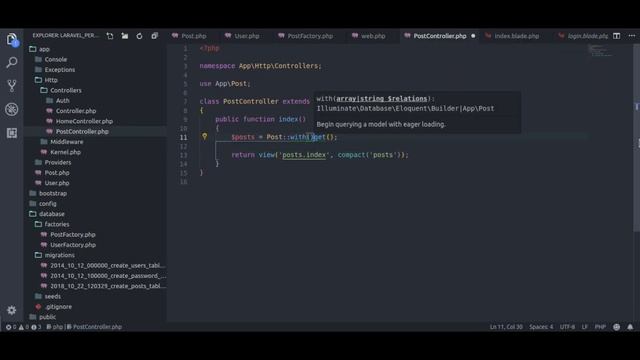Open the Search view icon

pos(12,62)
